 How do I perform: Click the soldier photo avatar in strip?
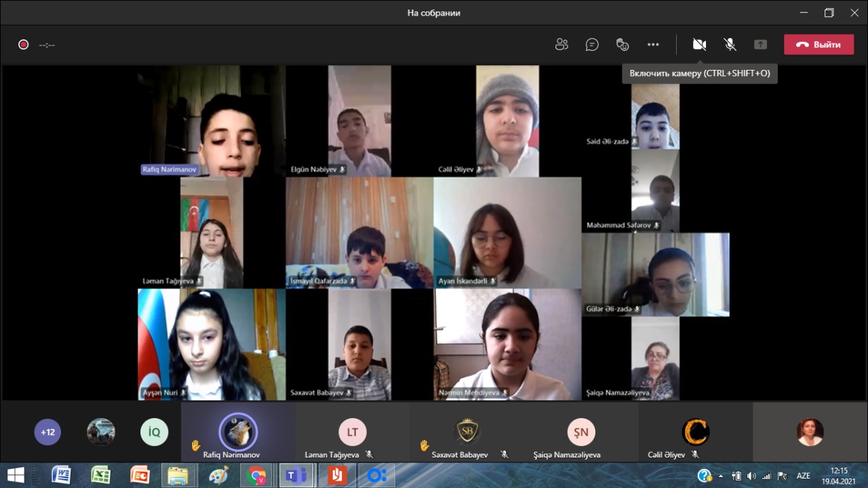[101, 432]
